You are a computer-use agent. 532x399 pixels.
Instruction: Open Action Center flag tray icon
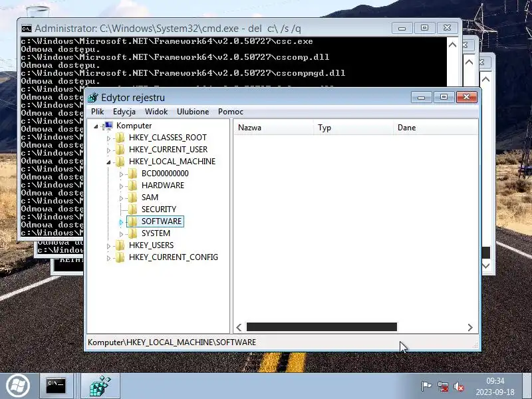tap(426, 386)
